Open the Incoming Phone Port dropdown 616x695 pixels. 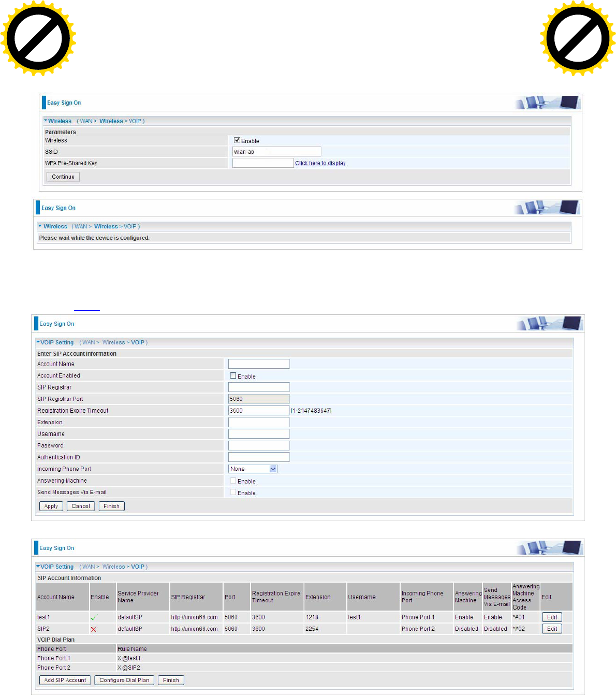[253, 469]
